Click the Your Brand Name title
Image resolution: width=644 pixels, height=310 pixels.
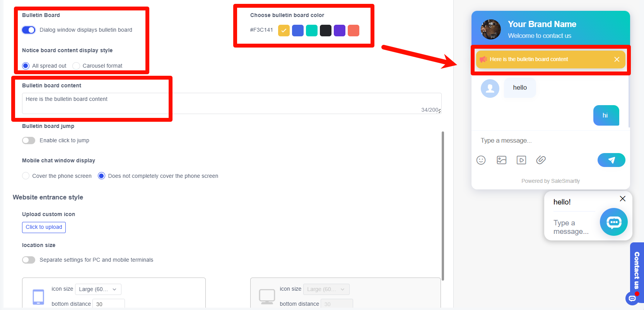click(542, 24)
